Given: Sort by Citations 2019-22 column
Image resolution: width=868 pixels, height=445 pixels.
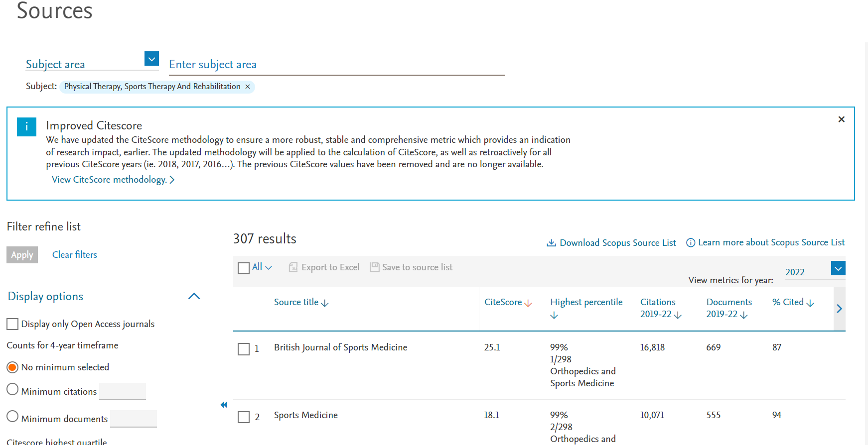Looking at the screenshot, I should [661, 308].
